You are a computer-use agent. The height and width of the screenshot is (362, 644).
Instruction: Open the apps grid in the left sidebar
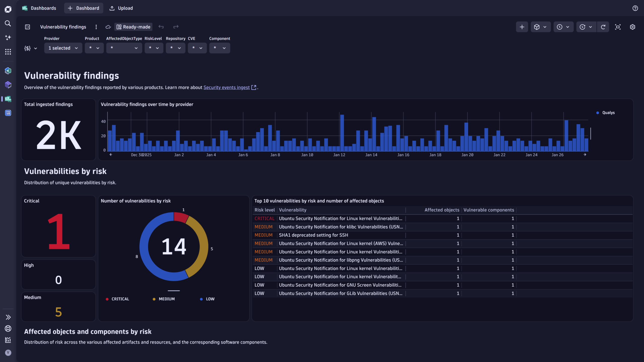[8, 52]
